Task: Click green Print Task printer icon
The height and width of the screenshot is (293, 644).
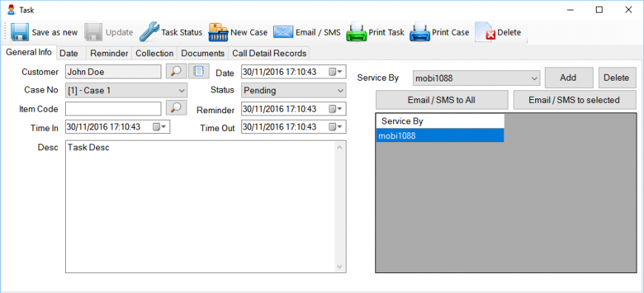Action: [356, 33]
